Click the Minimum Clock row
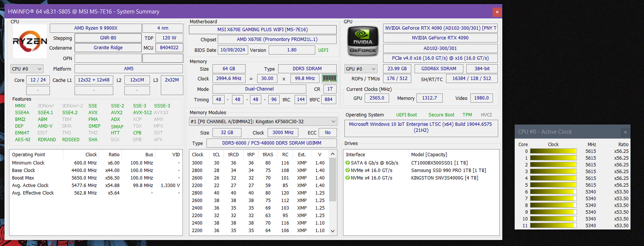Screen dimensions: 644x246 [x=96, y=163]
